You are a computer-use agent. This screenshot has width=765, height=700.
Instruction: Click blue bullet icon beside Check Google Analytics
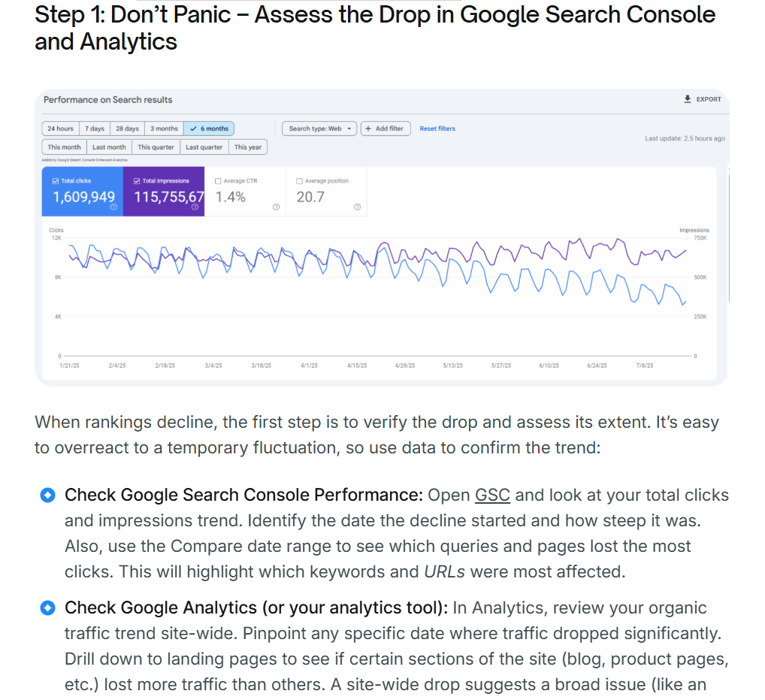(48, 608)
